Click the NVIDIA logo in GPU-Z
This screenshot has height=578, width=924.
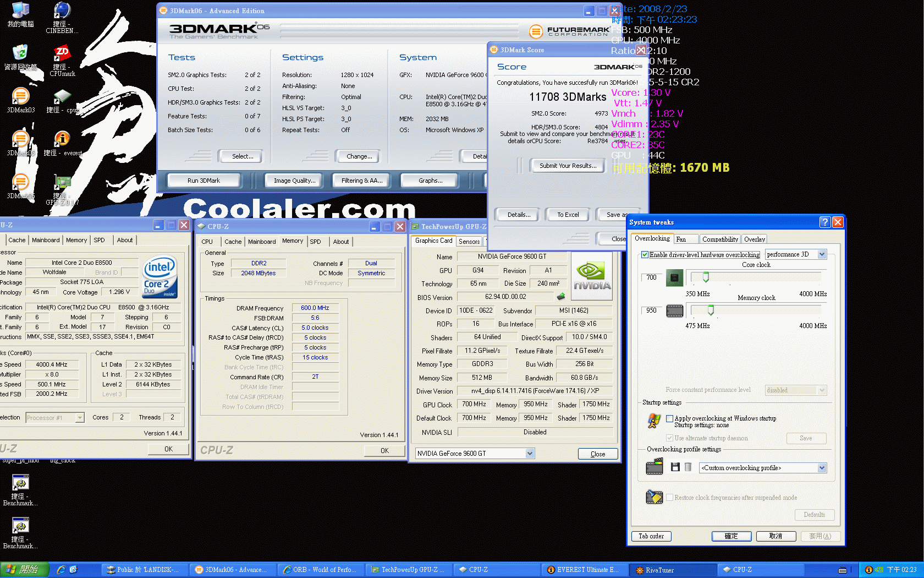pos(592,276)
